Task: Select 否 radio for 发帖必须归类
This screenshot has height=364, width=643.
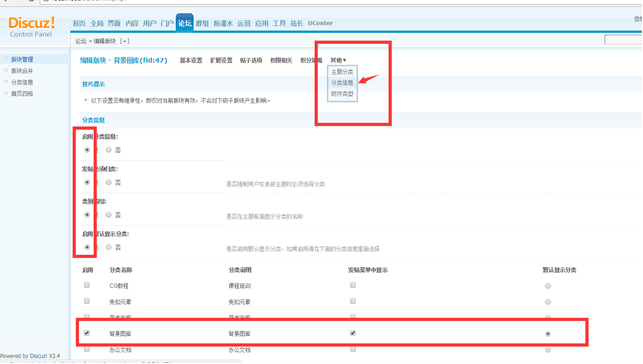Action: (109, 182)
